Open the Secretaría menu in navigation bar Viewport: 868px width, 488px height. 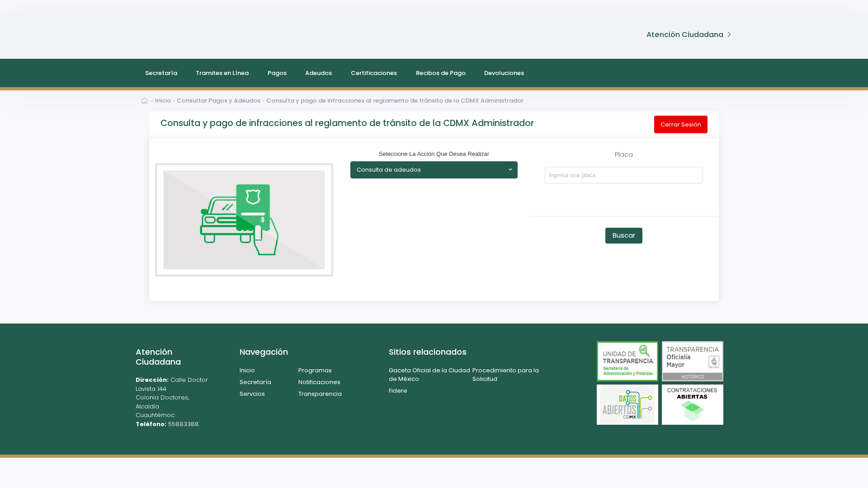[161, 73]
